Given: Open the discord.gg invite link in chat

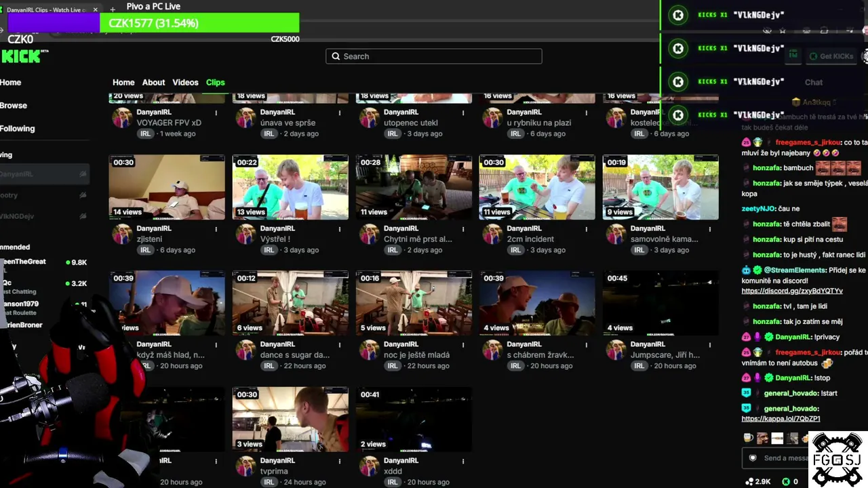Looking at the screenshot, I should pos(792,291).
